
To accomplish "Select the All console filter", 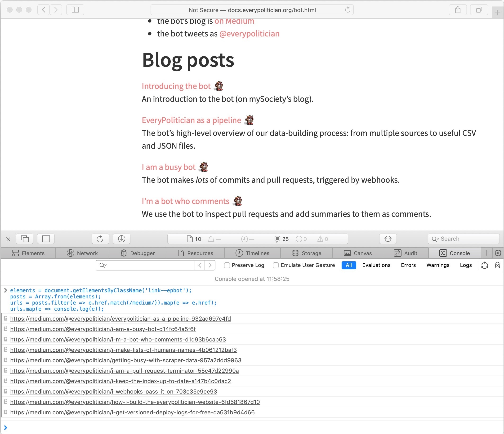I will [348, 265].
